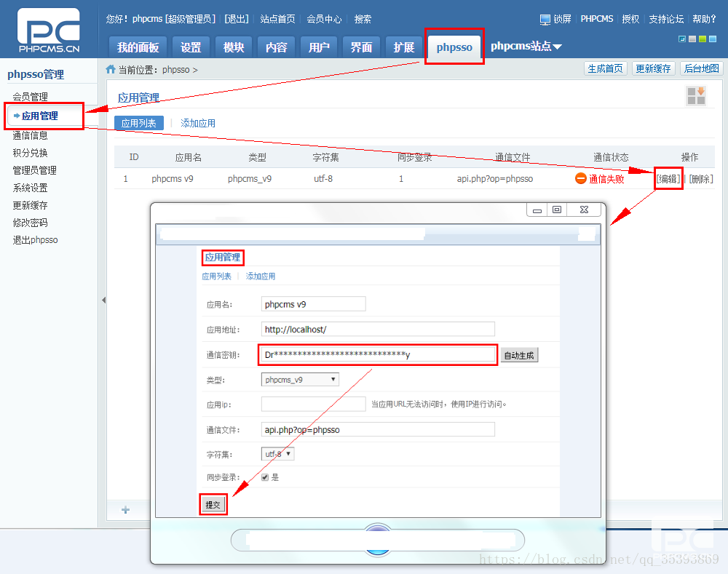728x574 pixels.
Task: Open 系统设置 in sidebar
Action: click(x=30, y=188)
